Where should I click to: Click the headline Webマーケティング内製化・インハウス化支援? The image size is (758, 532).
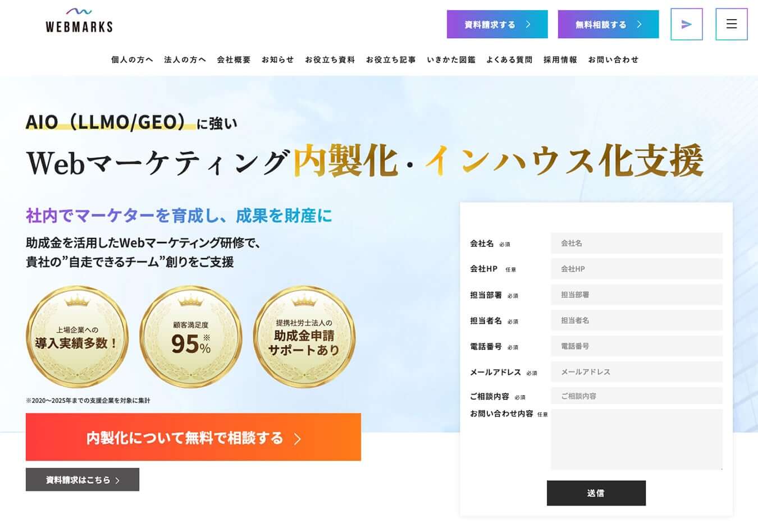point(365,160)
